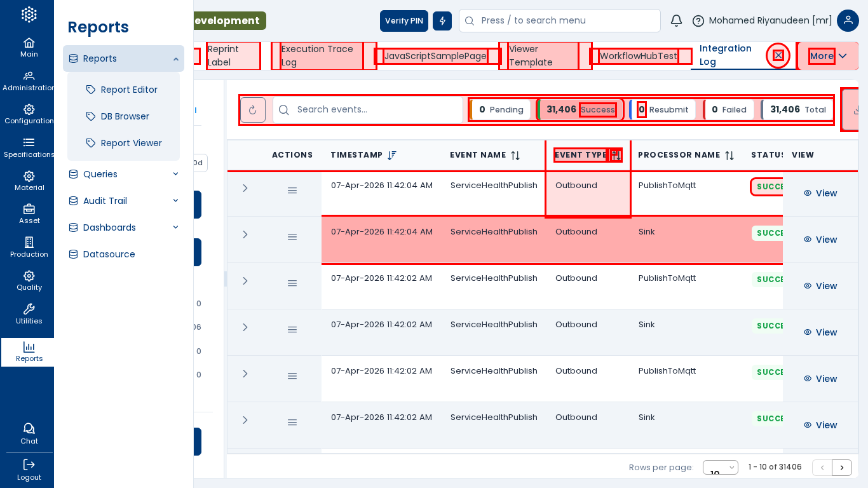Click the lightning bolt quick action icon
This screenshot has height=488, width=868.
tap(442, 21)
